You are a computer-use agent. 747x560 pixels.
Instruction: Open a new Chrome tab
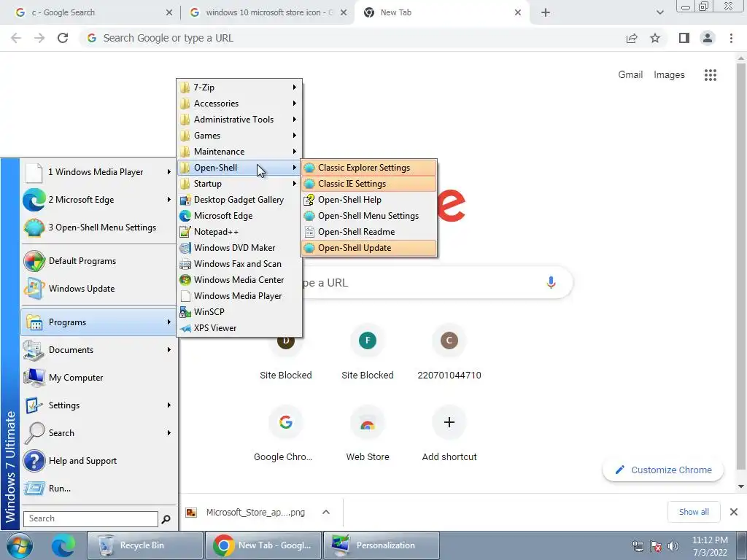point(546,13)
